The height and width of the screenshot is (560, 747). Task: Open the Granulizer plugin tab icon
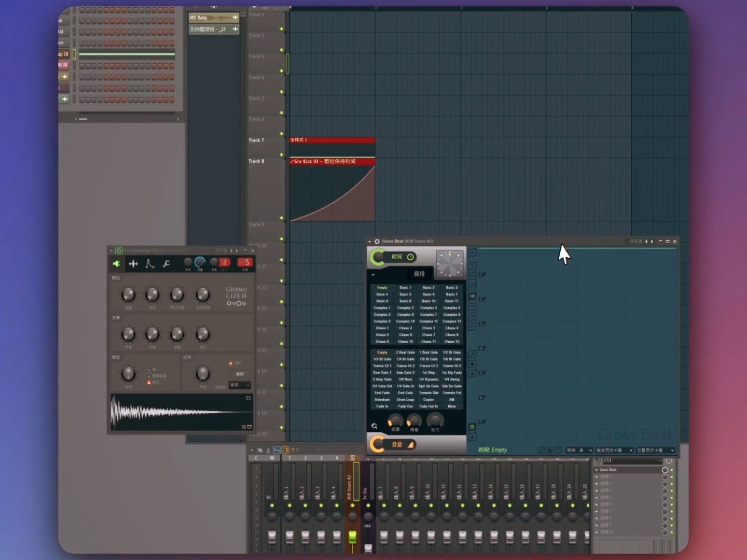pos(116,264)
